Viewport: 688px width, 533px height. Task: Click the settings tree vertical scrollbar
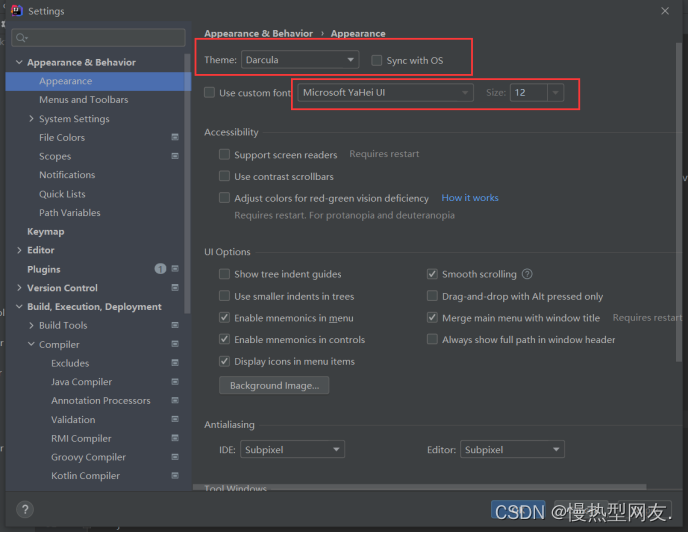click(x=188, y=184)
